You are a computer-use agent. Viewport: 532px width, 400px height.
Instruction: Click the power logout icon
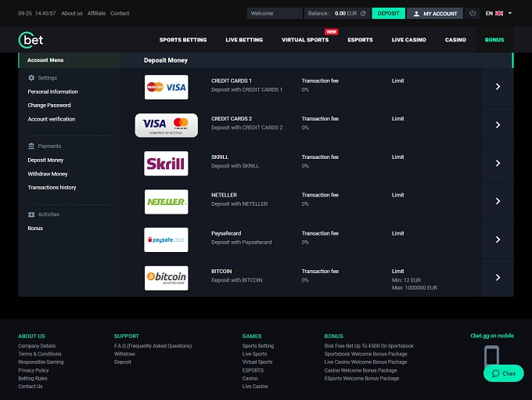tap(473, 13)
